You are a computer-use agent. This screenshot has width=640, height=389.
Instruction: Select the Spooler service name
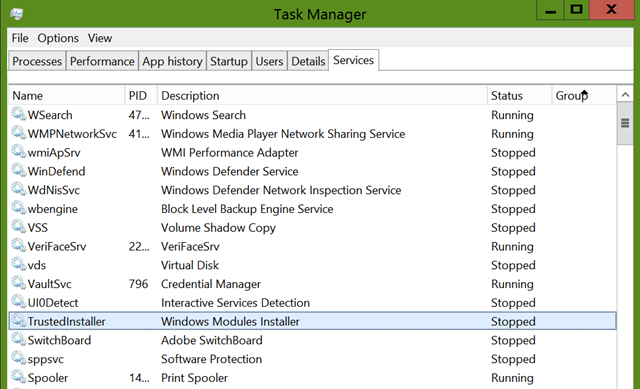point(48,378)
